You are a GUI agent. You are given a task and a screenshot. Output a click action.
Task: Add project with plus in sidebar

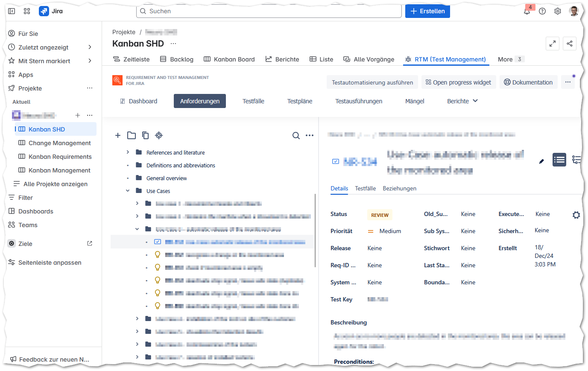pos(78,115)
